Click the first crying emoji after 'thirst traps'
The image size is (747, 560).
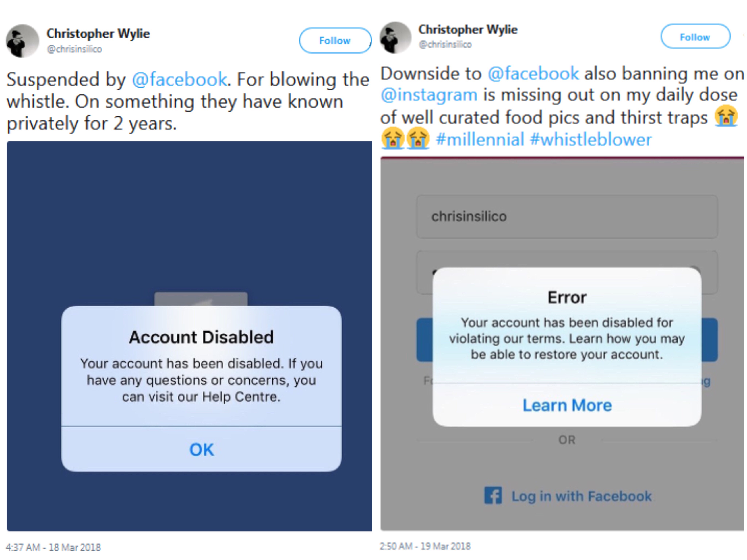726,116
